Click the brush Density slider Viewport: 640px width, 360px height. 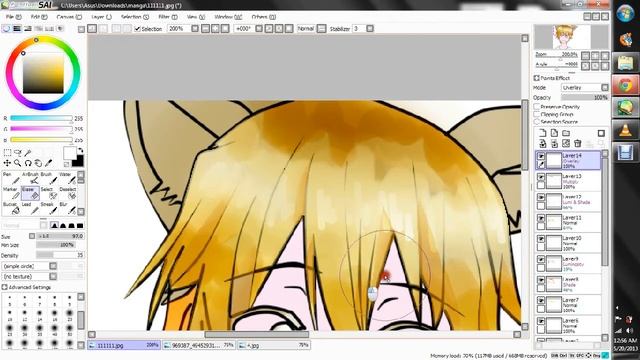click(60, 255)
